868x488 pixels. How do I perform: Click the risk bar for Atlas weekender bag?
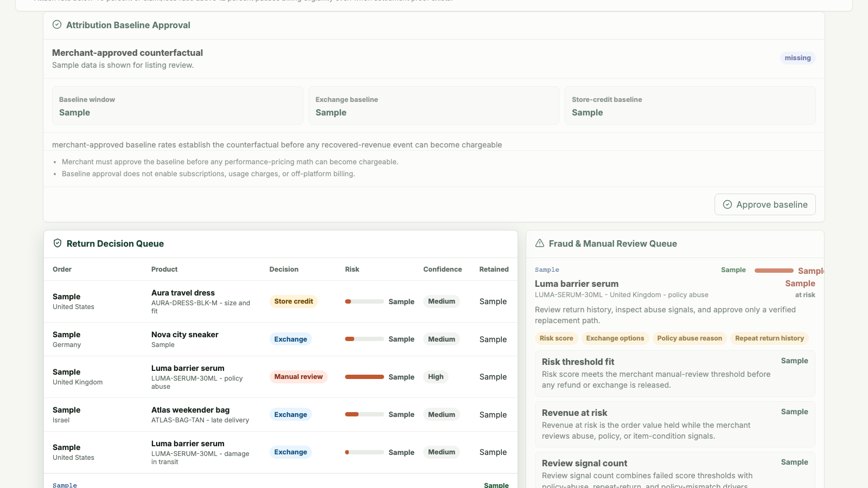click(365, 415)
